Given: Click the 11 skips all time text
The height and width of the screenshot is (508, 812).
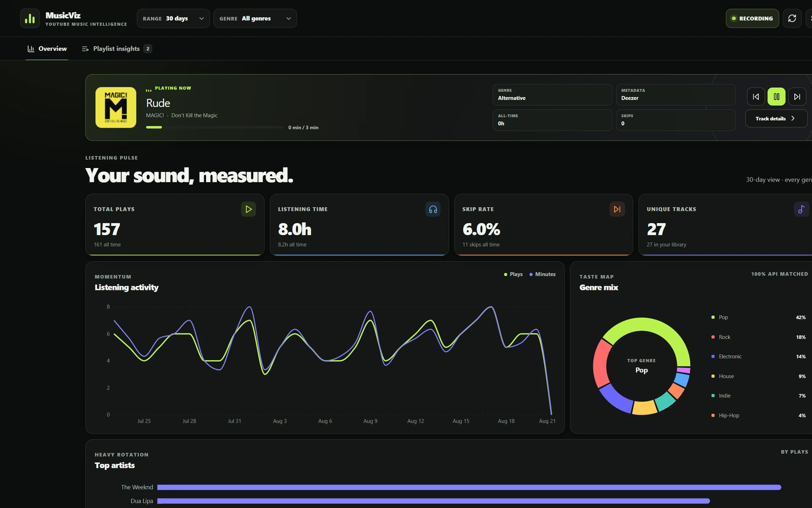Looking at the screenshot, I should tap(481, 245).
